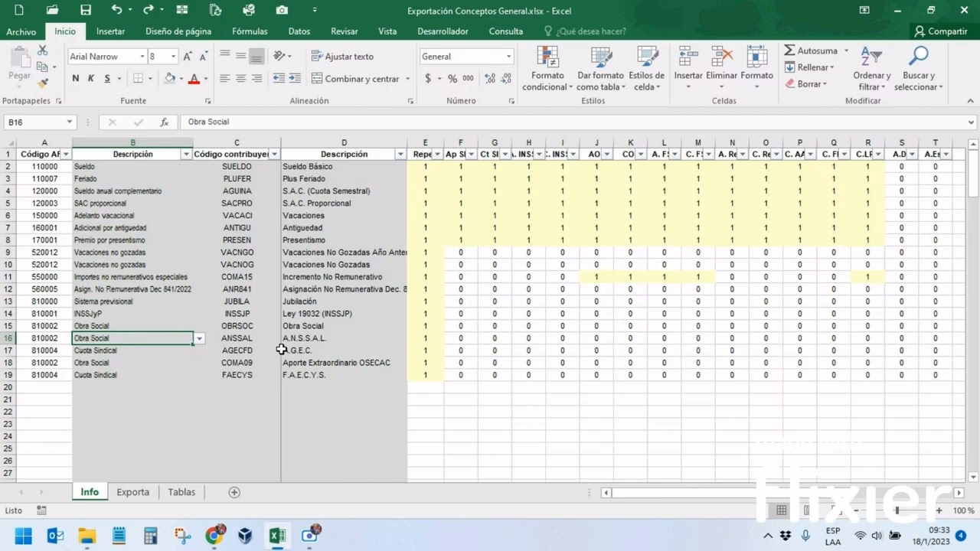
Task: Center-align text horizontally in cell
Action: (x=240, y=79)
